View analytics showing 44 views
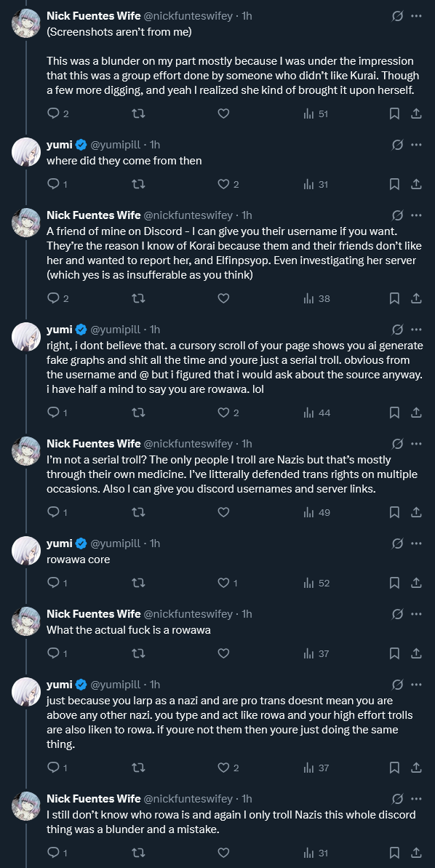The height and width of the screenshot is (868, 435). click(x=316, y=413)
